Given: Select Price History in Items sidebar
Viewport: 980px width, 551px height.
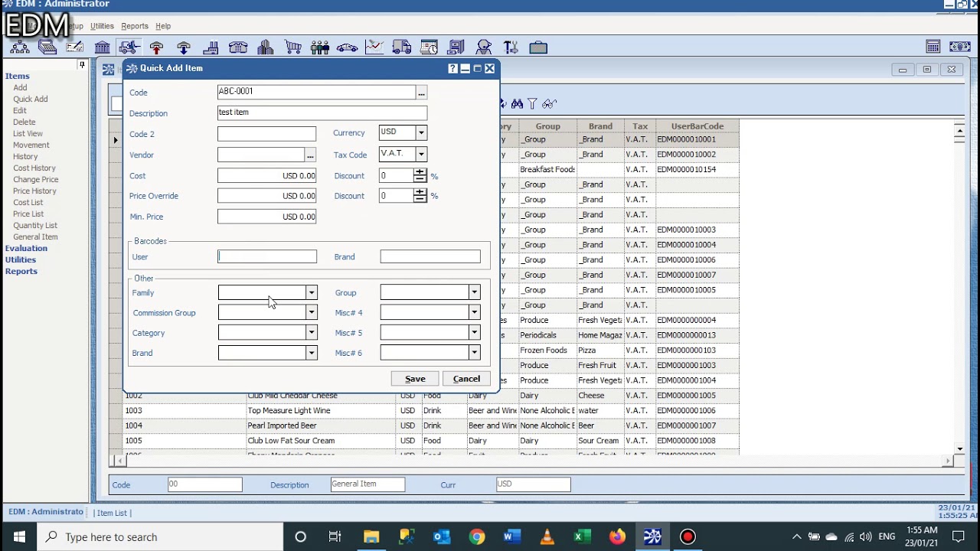Looking at the screenshot, I should [34, 191].
